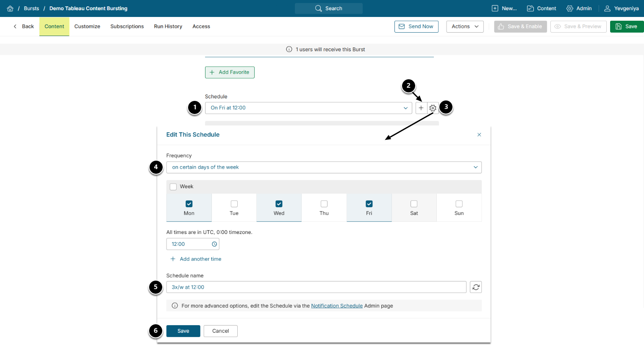Open schedule settings gear icon

click(x=433, y=108)
